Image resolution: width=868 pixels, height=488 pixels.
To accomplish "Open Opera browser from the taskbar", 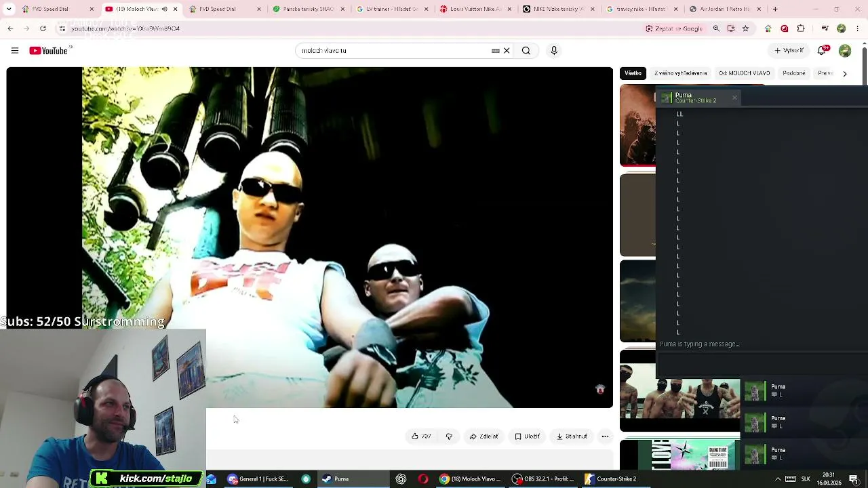I will point(423,479).
